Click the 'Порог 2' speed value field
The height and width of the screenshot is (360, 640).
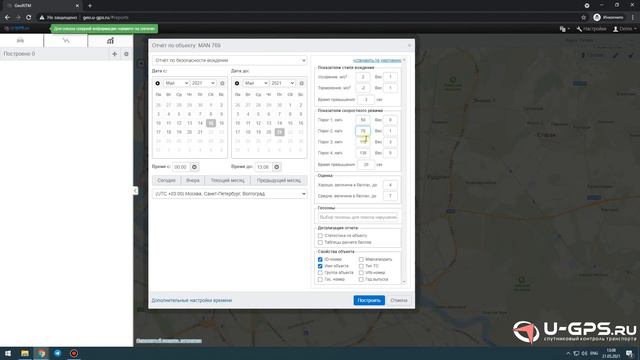pos(363,131)
